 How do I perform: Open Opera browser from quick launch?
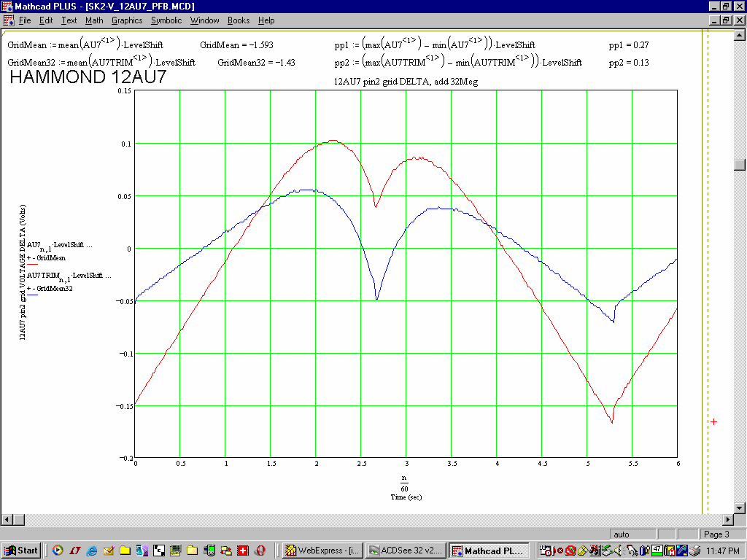(259, 551)
